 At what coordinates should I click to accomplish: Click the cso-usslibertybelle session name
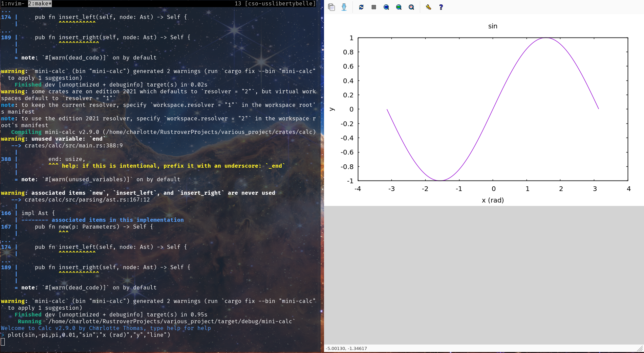280,3
